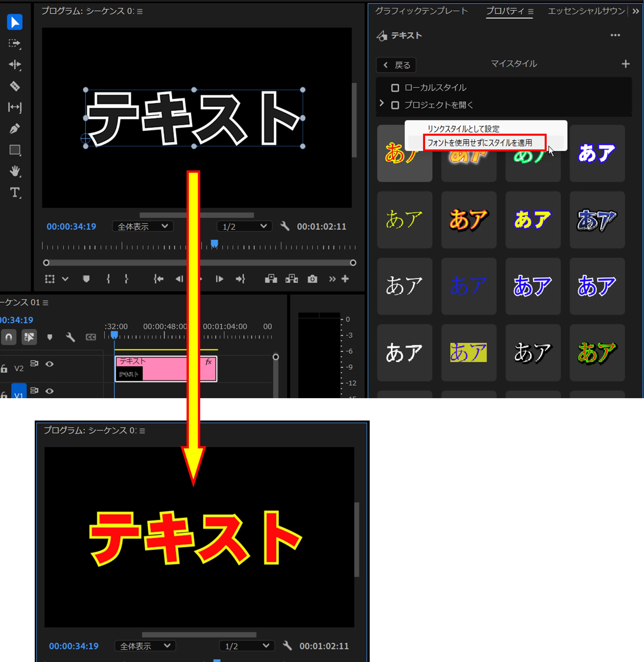Check the ローカルスタイル checkbox
The image size is (644, 662).
click(x=395, y=88)
